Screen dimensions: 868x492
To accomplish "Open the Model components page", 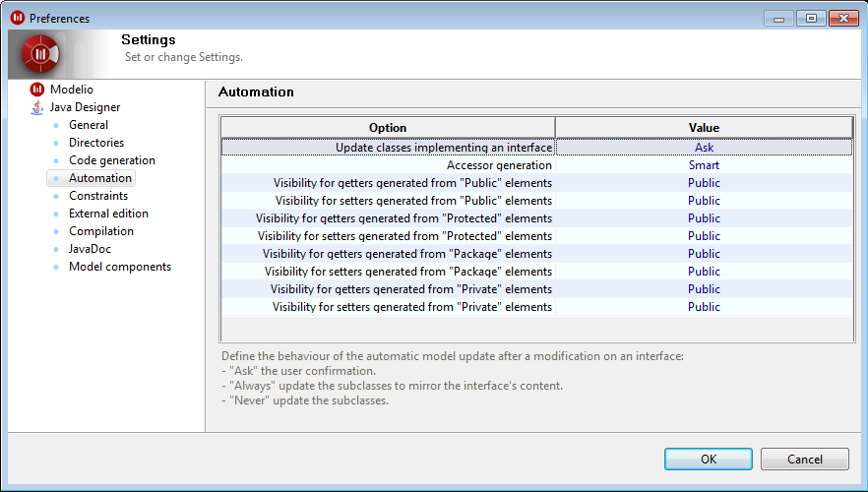I will (x=120, y=267).
